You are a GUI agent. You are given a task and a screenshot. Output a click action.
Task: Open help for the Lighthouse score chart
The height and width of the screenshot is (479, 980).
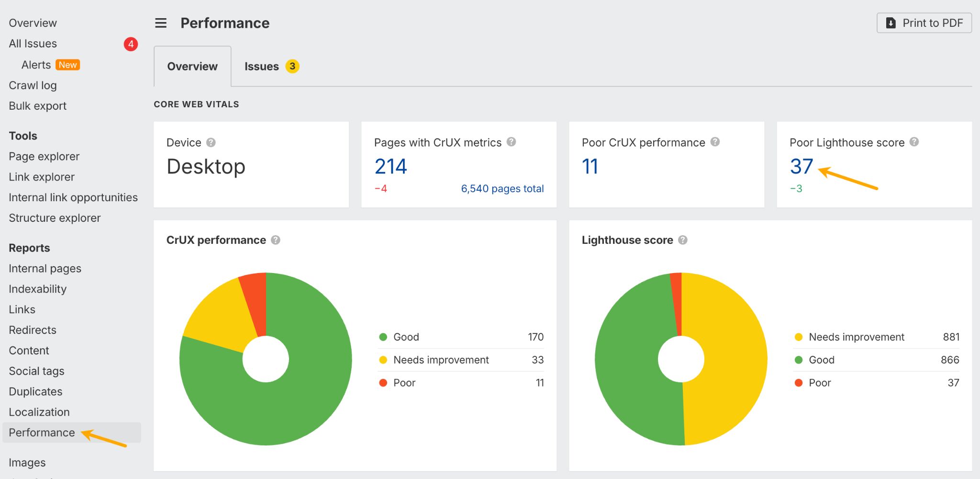683,240
